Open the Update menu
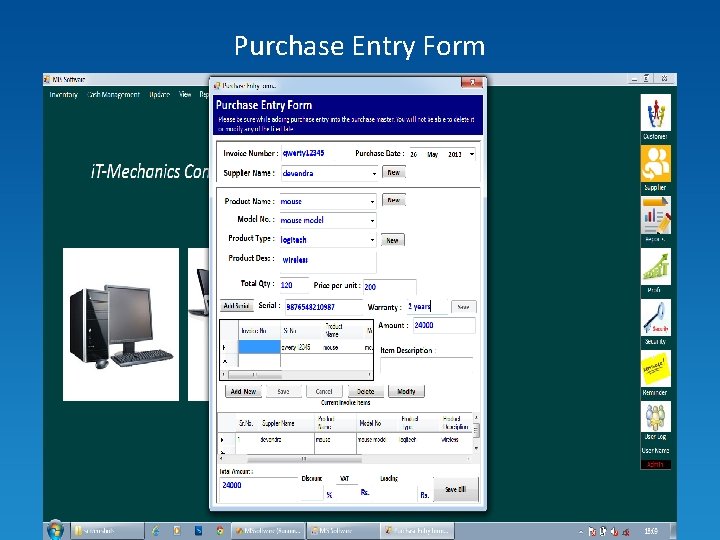 click(x=159, y=95)
